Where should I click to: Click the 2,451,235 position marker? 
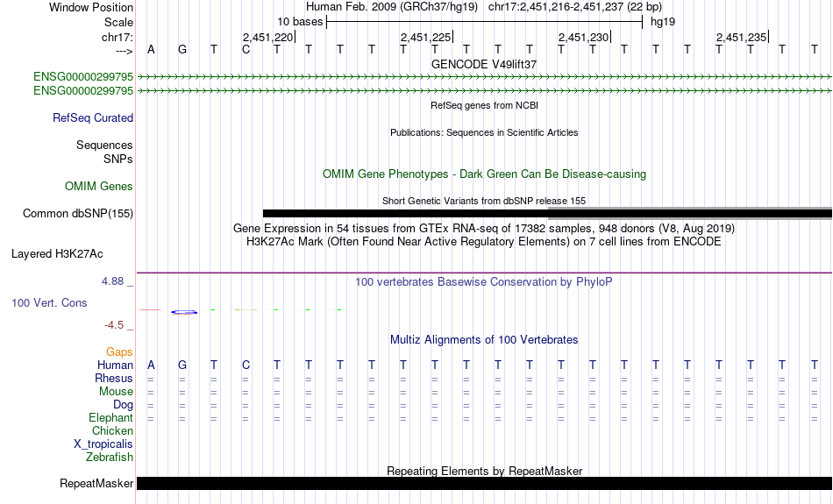[x=742, y=37]
